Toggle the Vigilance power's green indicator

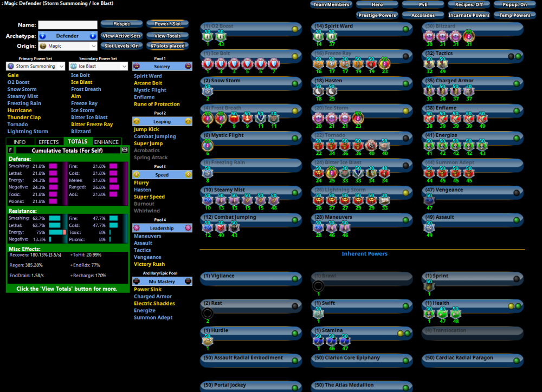coord(295,279)
